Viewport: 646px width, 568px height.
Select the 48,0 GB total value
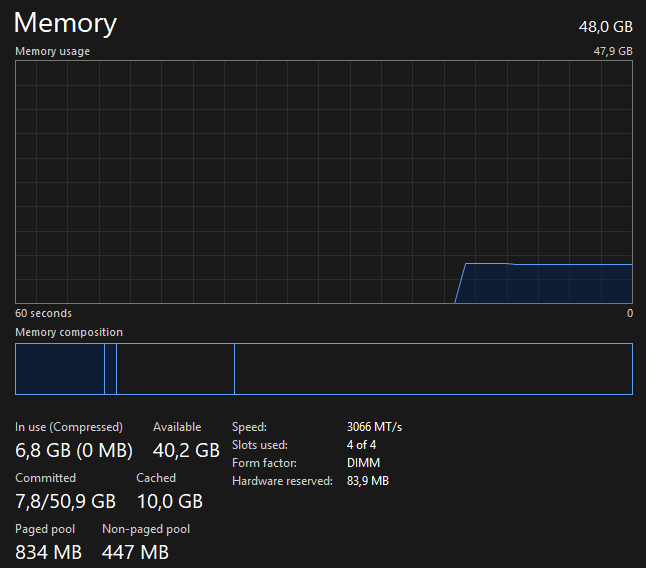pyautogui.click(x=605, y=27)
